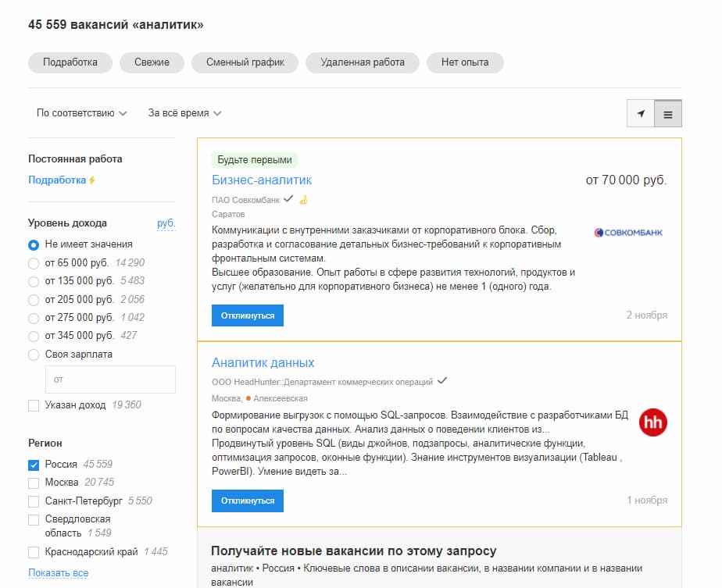Open employer rating icon next to ПАО Совкомбанк
This screenshot has height=588, width=722.
click(303, 199)
